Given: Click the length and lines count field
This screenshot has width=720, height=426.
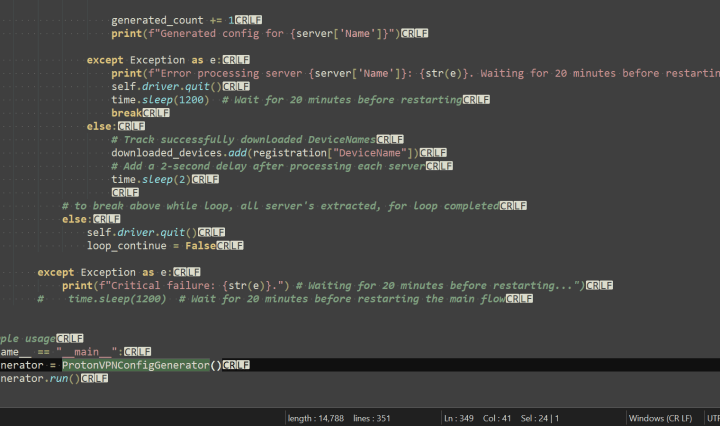Looking at the screenshot, I should tap(339, 417).
